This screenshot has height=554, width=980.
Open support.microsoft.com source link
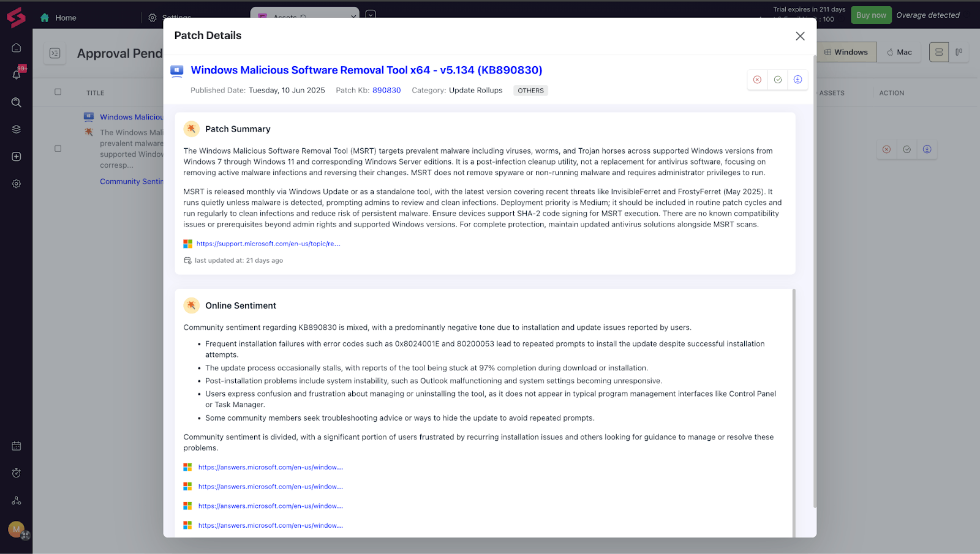coord(268,244)
